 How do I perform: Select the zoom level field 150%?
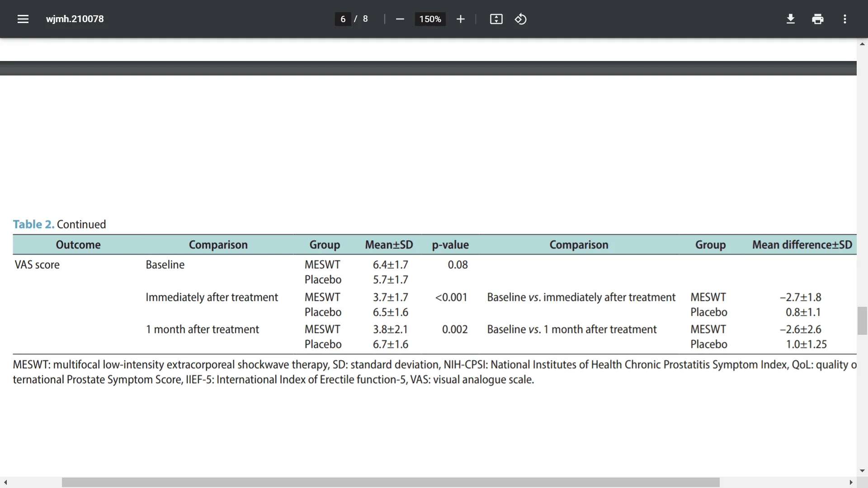point(430,19)
